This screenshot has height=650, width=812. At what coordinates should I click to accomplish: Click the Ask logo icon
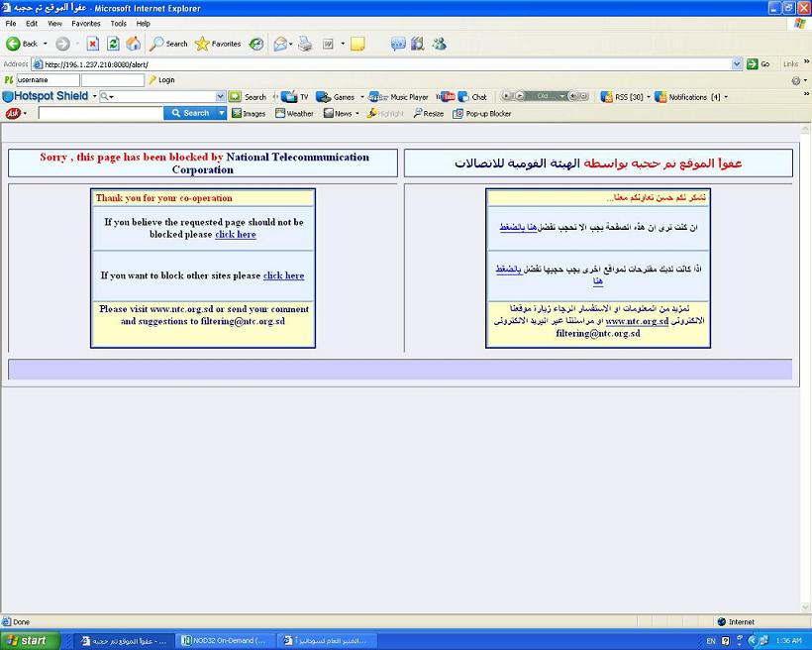(13, 113)
